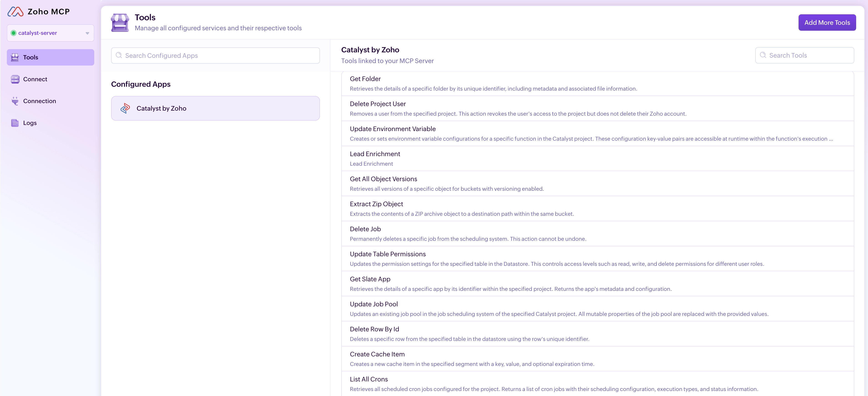Click 'Manage all configured services' subtitle text

click(x=218, y=28)
